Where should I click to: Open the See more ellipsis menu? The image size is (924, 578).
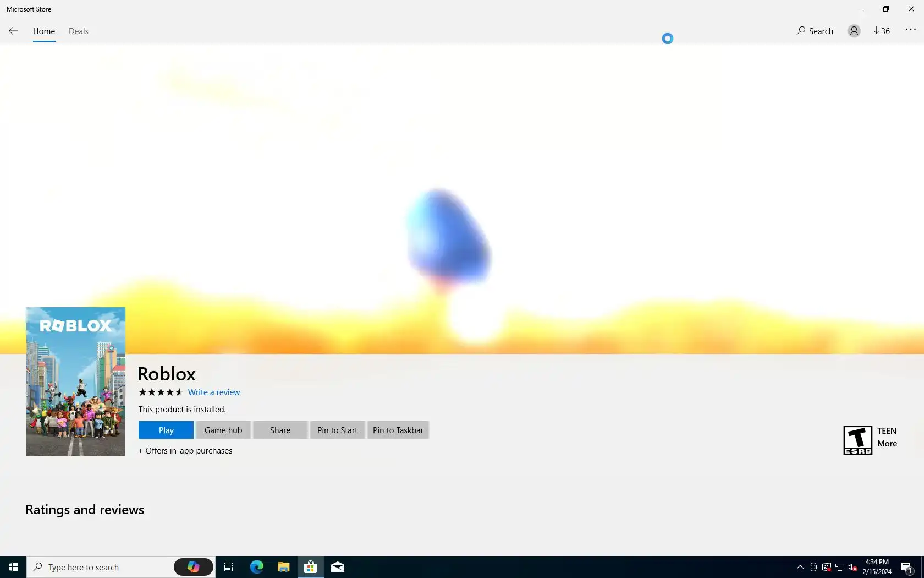tap(911, 30)
